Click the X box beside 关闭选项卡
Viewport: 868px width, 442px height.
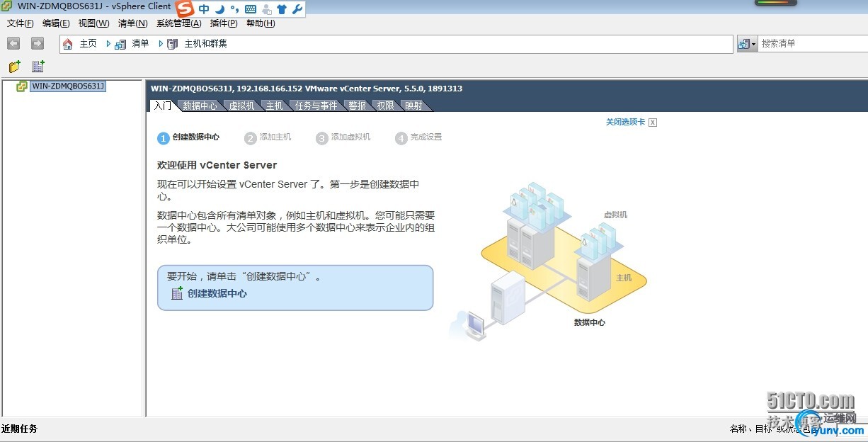(653, 122)
